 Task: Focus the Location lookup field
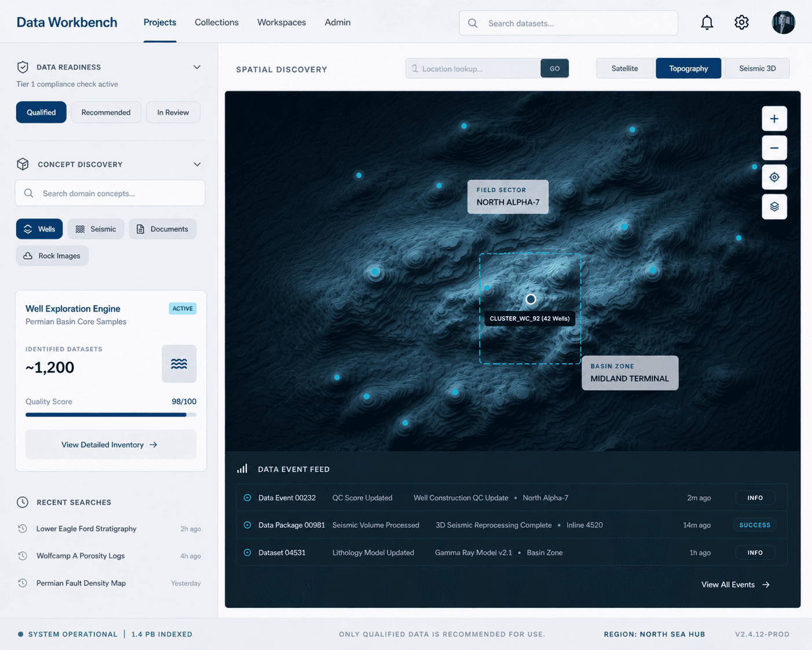pos(473,68)
